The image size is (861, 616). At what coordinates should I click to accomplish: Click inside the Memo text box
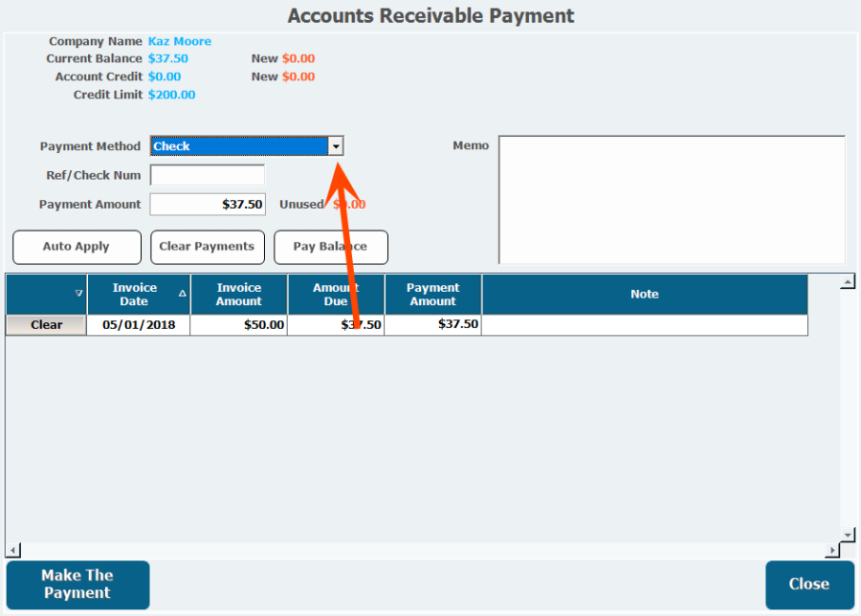coord(671,199)
